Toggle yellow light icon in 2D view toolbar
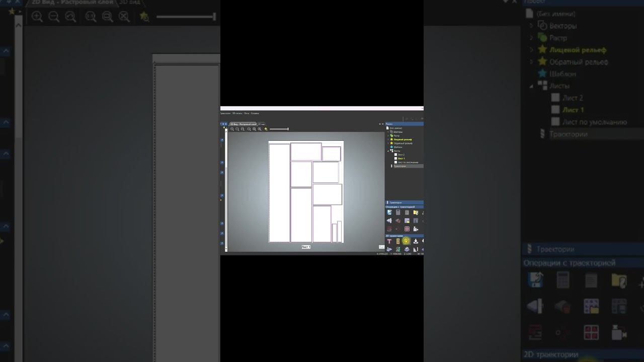 click(x=266, y=129)
